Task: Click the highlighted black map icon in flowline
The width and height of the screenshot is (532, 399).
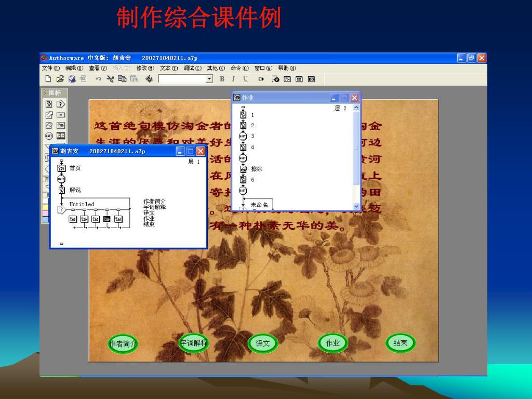Action: coord(107,219)
